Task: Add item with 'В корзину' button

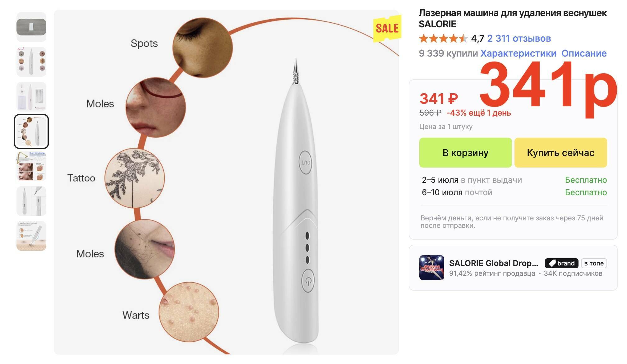Action: (465, 153)
